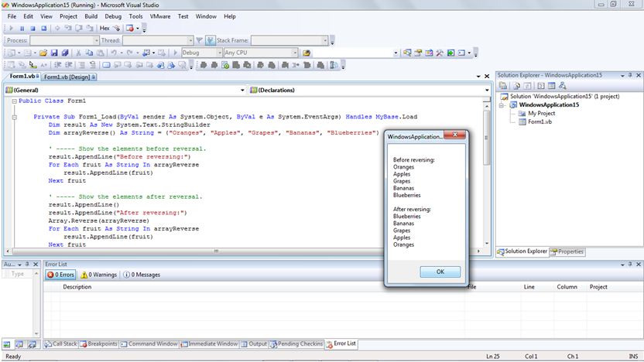Click the Solution Explorer icon in standard toolbar
Viewport: 644px width, 362px height.
tap(407, 53)
